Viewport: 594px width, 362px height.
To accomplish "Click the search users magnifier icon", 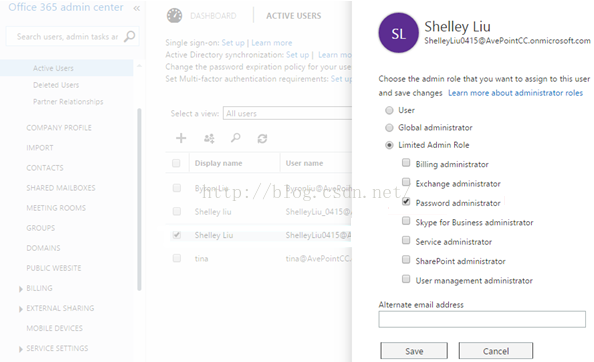I will pyautogui.click(x=236, y=138).
